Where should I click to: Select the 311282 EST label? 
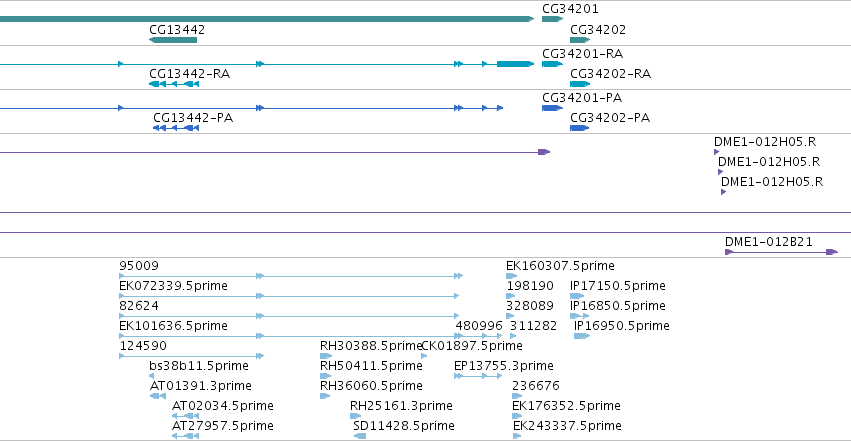coord(534,326)
